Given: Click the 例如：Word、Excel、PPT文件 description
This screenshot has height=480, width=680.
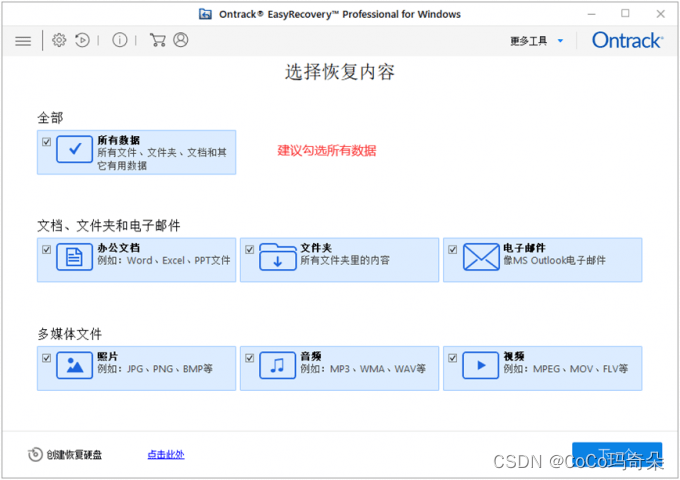Looking at the screenshot, I should (163, 260).
